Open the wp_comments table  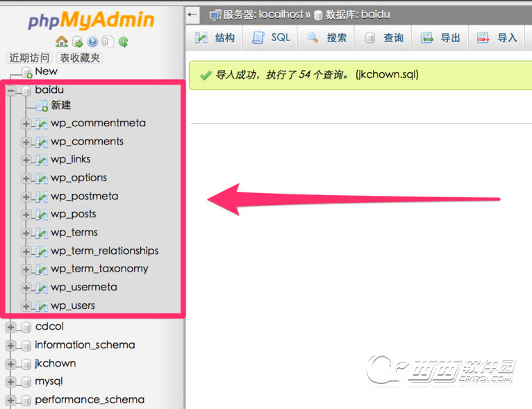88,142
